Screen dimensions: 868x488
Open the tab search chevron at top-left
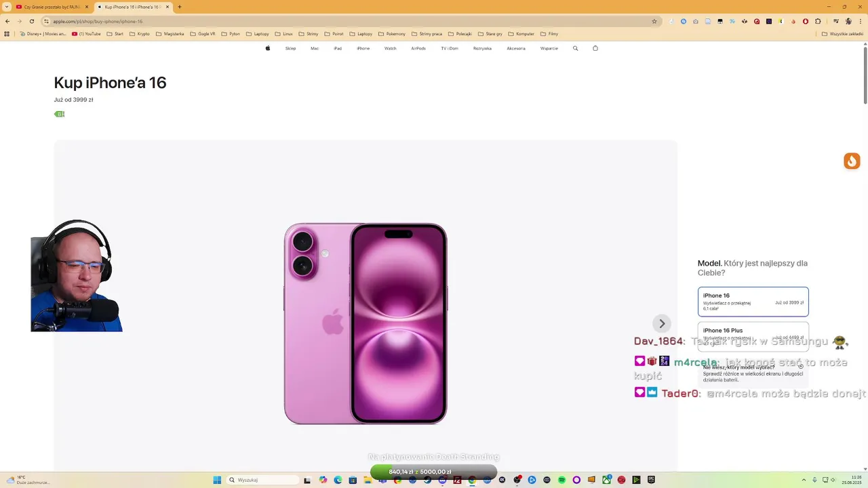(7, 7)
